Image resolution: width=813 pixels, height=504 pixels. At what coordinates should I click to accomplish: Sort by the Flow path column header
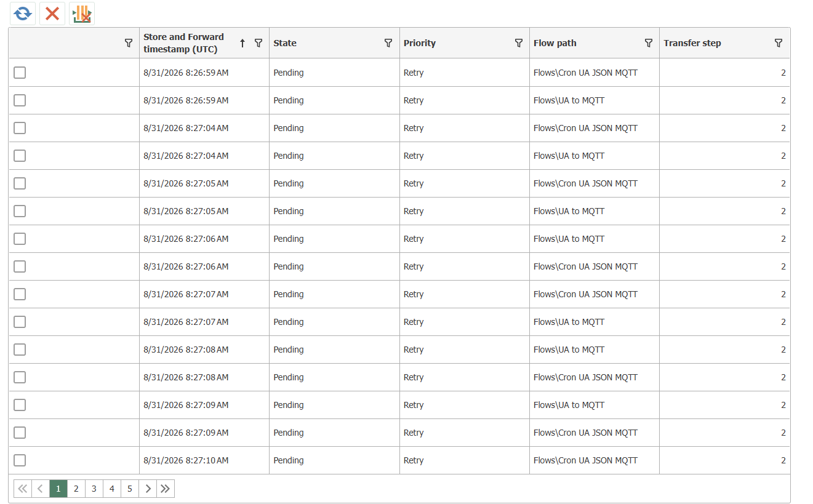555,43
